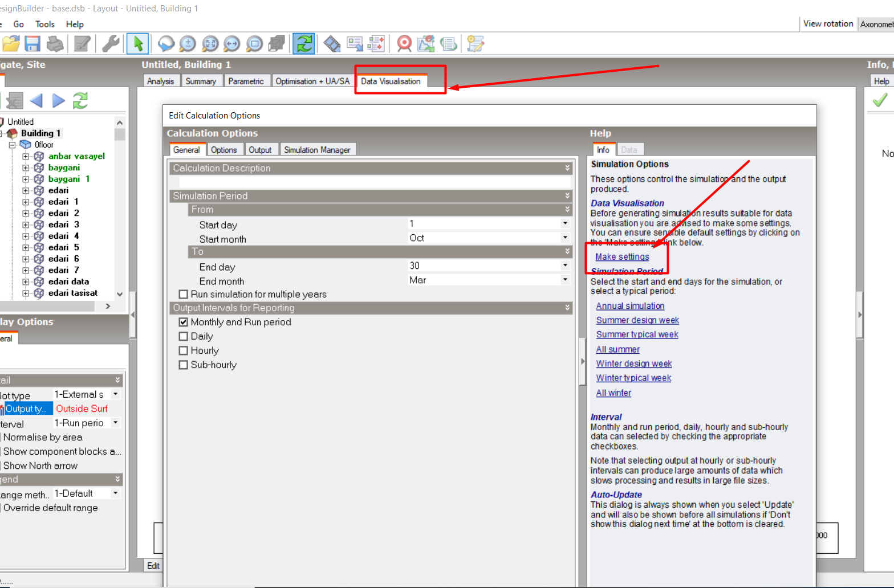The height and width of the screenshot is (588, 894).
Task: Click the Save floppy disk toolbar icon
Action: [x=32, y=44]
